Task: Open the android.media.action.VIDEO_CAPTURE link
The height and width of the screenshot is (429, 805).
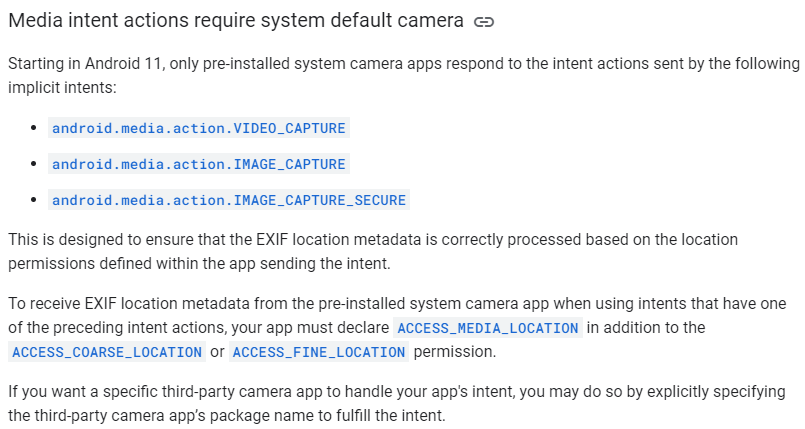Action: [x=199, y=128]
